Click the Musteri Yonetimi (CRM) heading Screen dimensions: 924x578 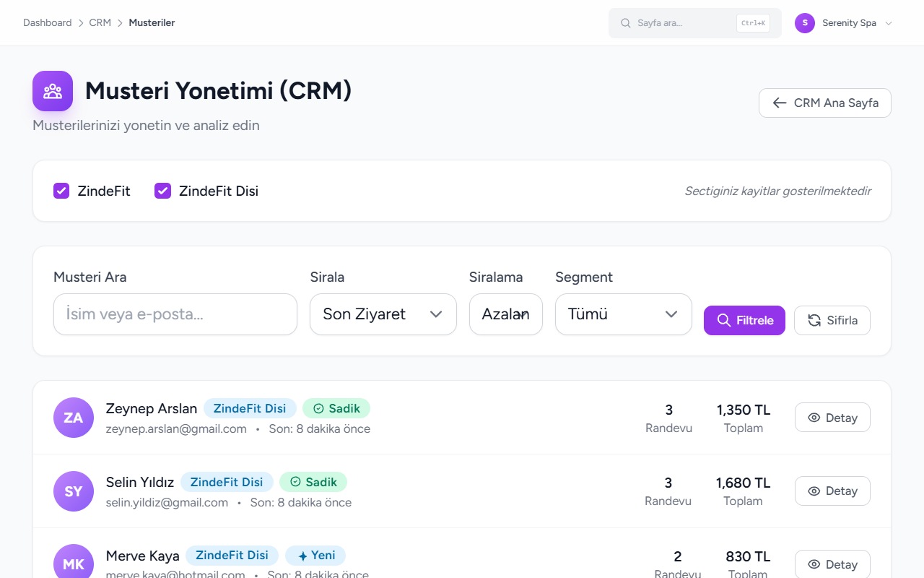coord(218,90)
